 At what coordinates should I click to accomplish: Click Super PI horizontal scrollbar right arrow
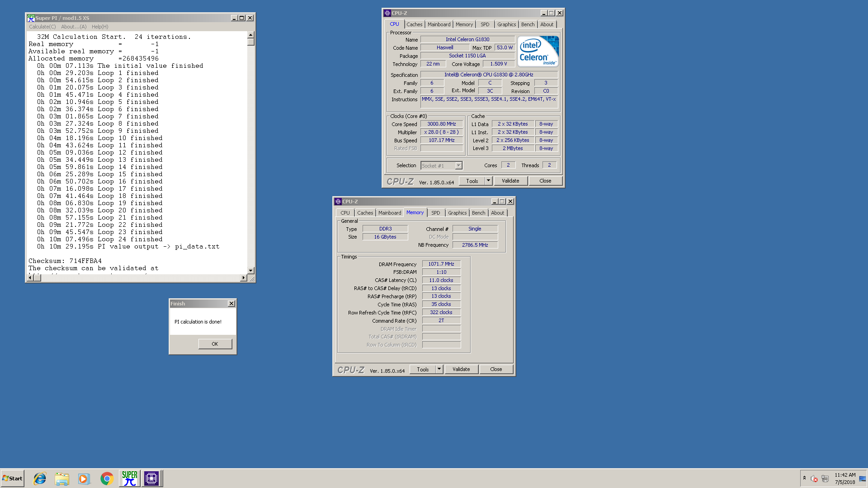click(x=244, y=278)
